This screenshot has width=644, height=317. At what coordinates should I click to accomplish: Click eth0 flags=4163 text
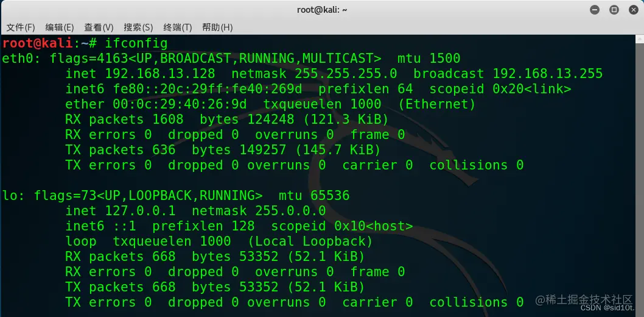[x=89, y=59]
